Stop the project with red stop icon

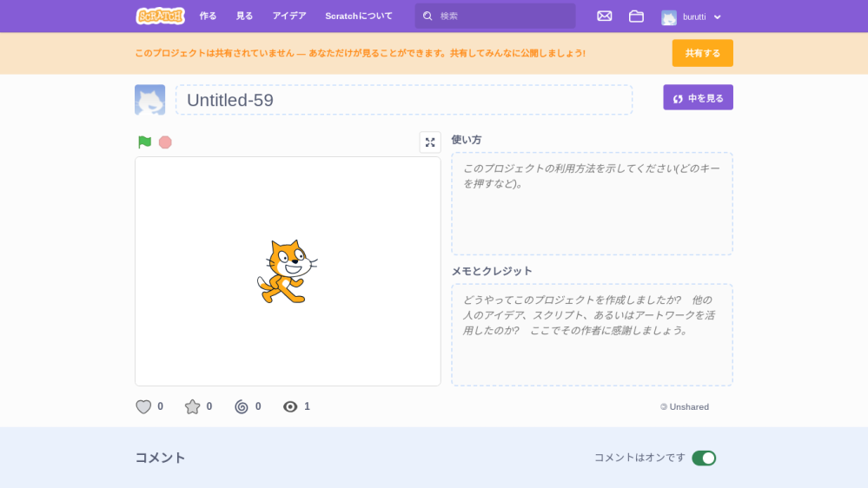(x=165, y=142)
